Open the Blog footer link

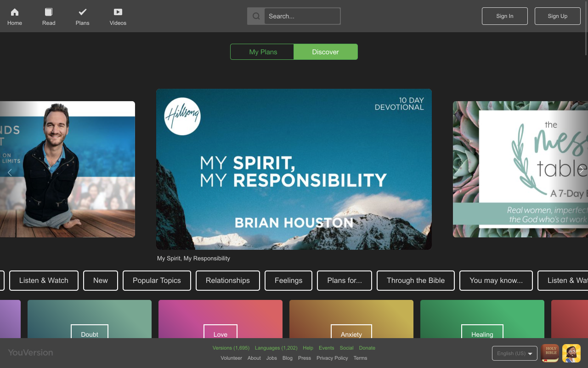pyautogui.click(x=288, y=358)
